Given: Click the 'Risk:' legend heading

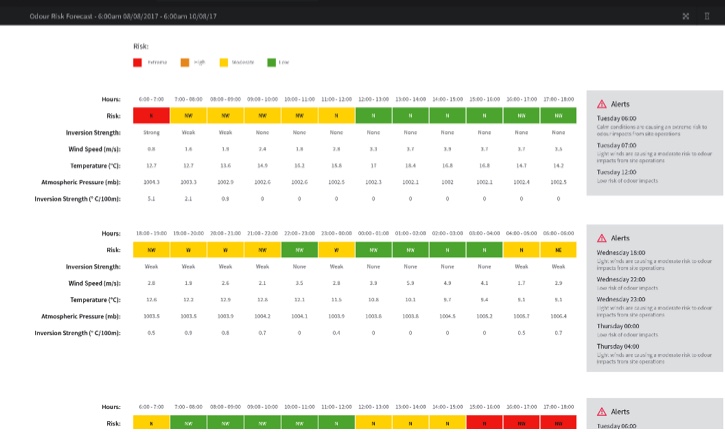Looking at the screenshot, I should pos(141,46).
